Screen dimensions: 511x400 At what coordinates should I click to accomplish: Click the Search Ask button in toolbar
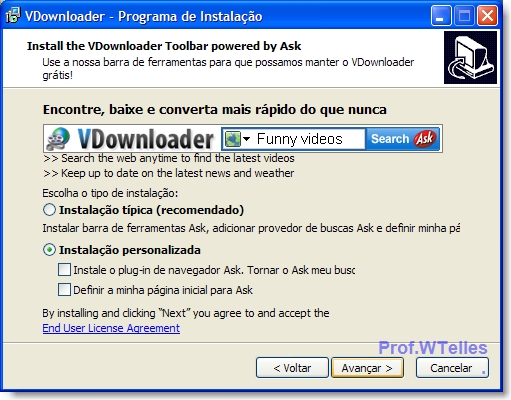403,139
